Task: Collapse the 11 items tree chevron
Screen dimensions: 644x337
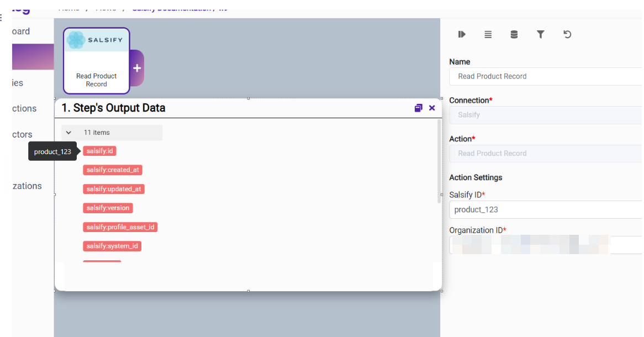Action: pyautogui.click(x=69, y=133)
